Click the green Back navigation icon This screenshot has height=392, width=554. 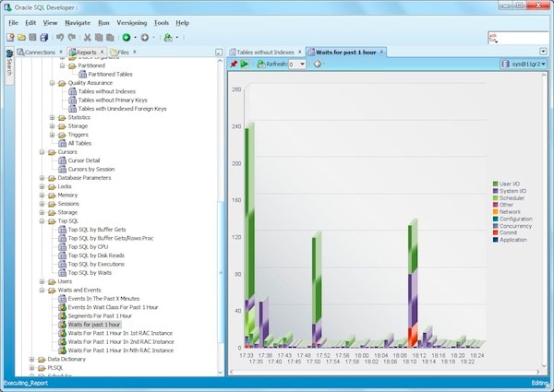click(x=126, y=38)
